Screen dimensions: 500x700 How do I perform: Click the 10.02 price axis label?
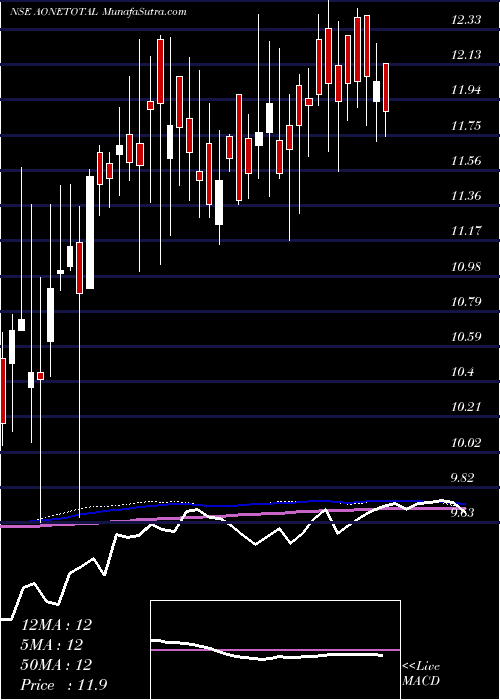click(466, 443)
